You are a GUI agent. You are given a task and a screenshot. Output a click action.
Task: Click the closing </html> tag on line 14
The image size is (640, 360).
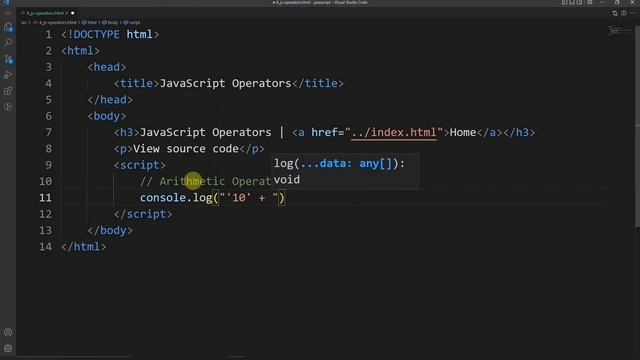pyautogui.click(x=83, y=247)
